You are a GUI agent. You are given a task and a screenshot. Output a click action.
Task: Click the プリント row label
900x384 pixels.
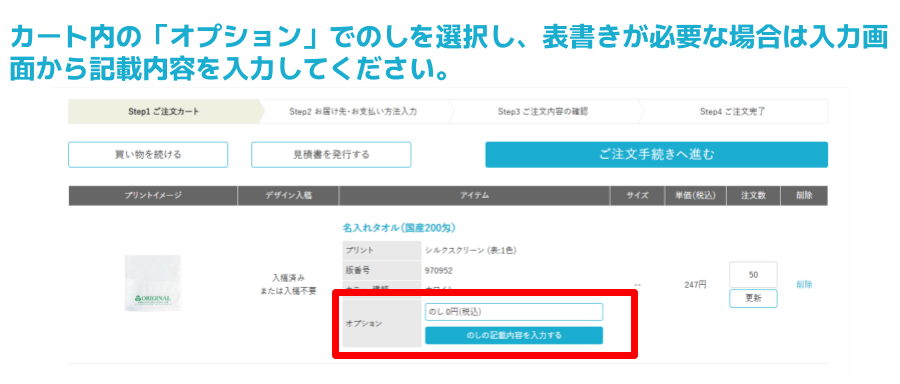(x=359, y=250)
